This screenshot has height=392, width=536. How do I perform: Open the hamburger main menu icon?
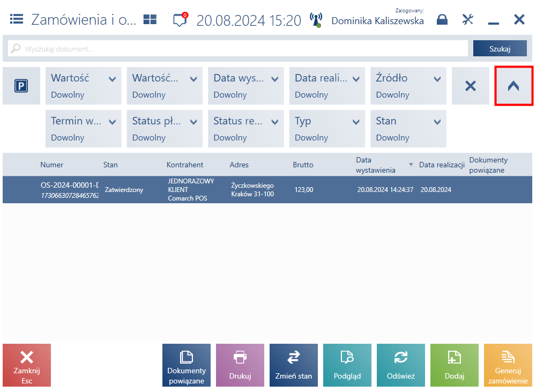17,19
